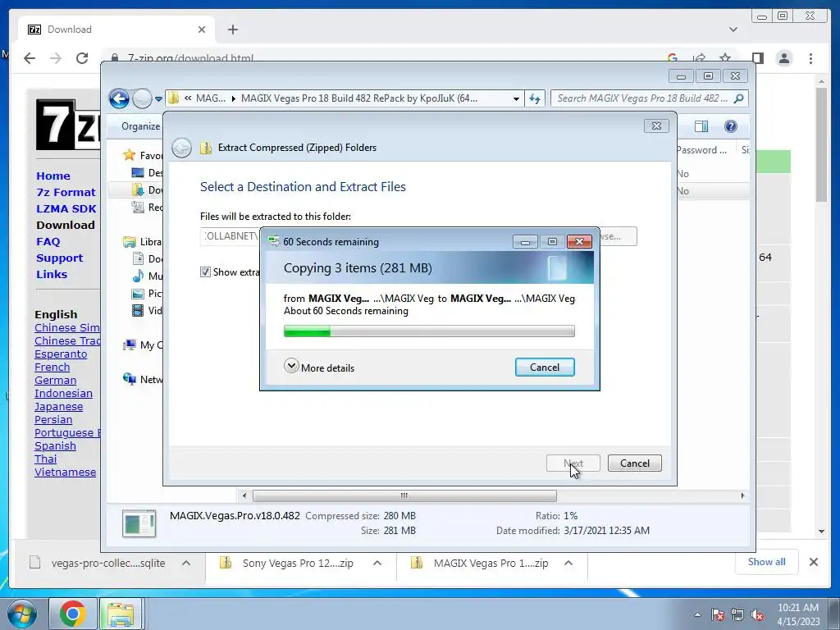Click Windows Explorer taskbar icon

120,614
